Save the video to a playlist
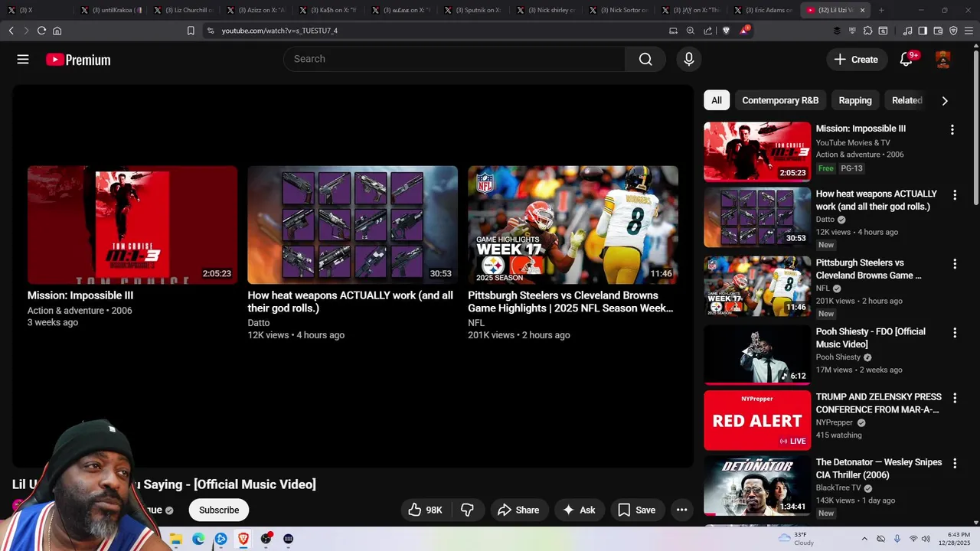 [x=637, y=510]
